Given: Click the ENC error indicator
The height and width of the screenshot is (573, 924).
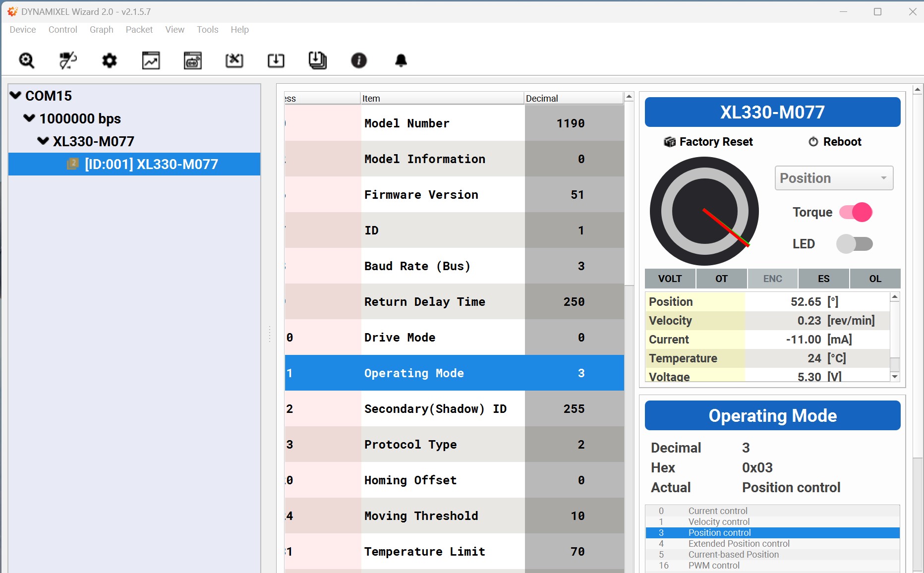Looking at the screenshot, I should [x=773, y=279].
